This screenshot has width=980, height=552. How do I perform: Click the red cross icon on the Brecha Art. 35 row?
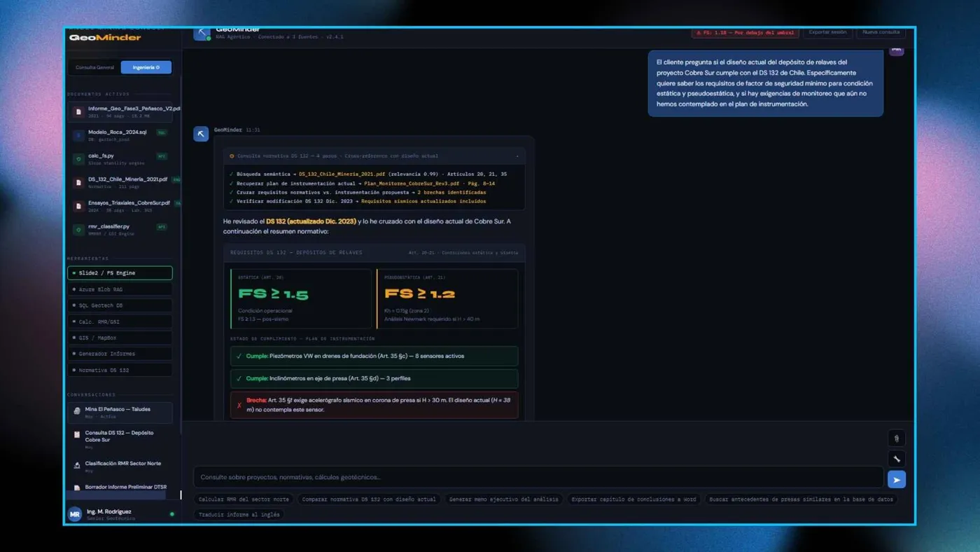pyautogui.click(x=239, y=405)
